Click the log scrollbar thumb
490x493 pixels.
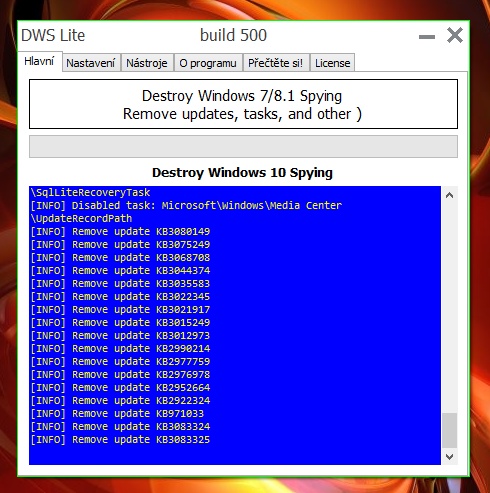(x=449, y=431)
